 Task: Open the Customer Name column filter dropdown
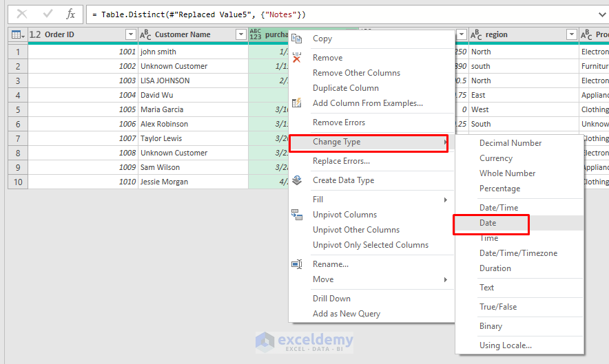click(x=241, y=34)
